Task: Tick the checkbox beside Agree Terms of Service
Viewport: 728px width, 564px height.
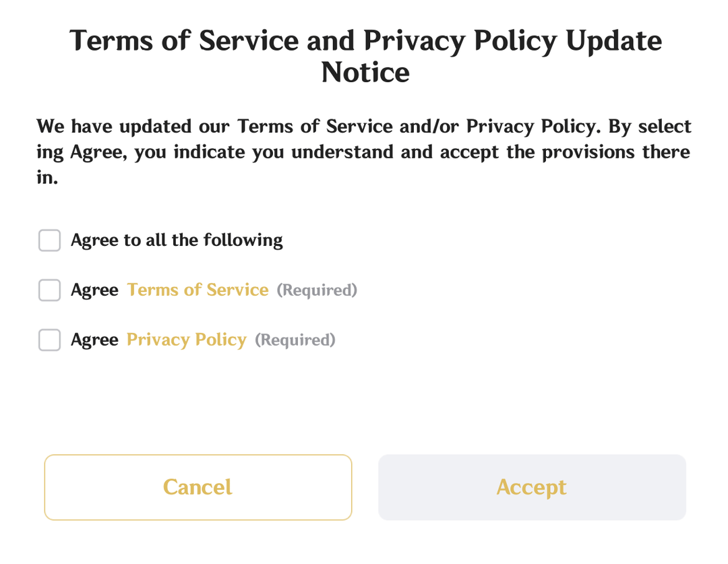Action: (x=49, y=290)
